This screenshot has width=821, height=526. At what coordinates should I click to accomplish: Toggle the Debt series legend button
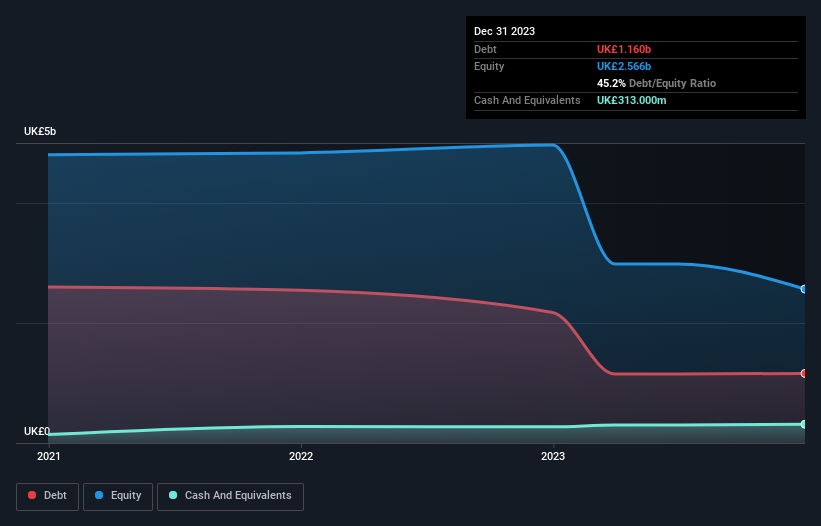pos(47,496)
